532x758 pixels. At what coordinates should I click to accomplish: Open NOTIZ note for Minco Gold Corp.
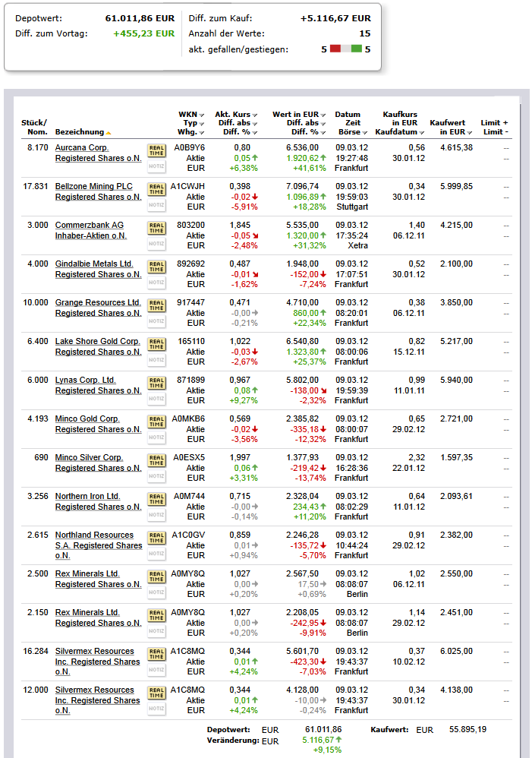pos(156,437)
